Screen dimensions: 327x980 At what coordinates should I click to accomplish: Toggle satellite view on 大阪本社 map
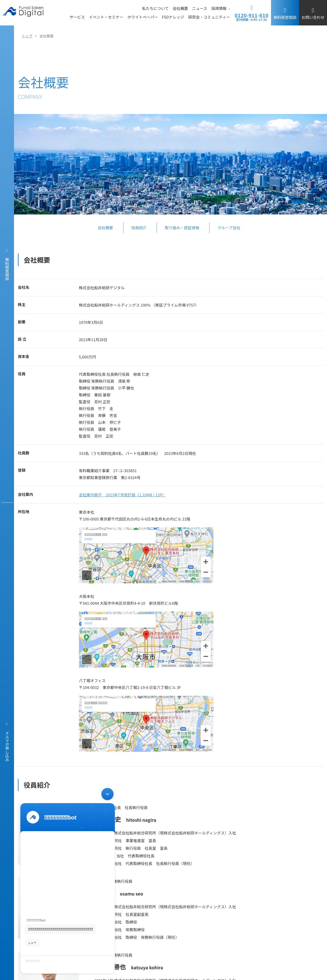coord(87,659)
